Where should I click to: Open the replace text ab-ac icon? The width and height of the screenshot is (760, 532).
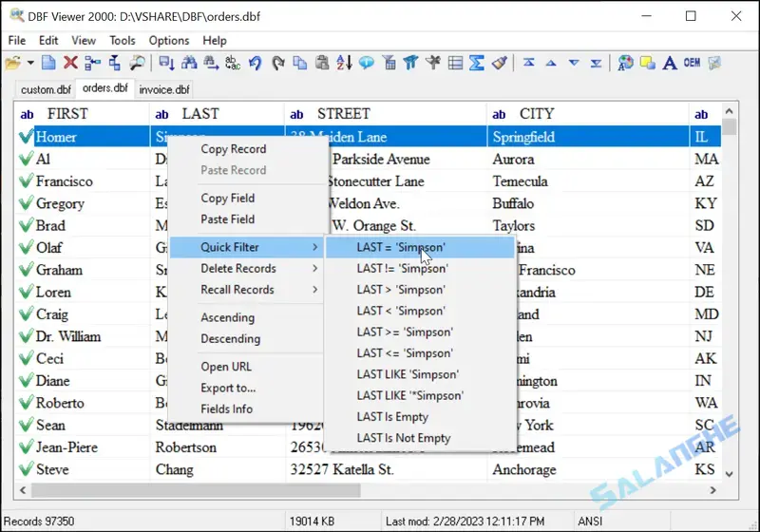233,63
